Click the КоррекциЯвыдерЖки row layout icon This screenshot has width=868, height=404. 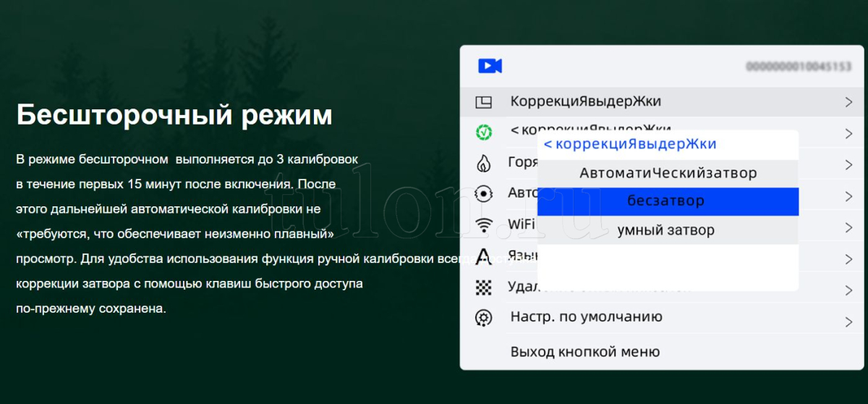483,102
